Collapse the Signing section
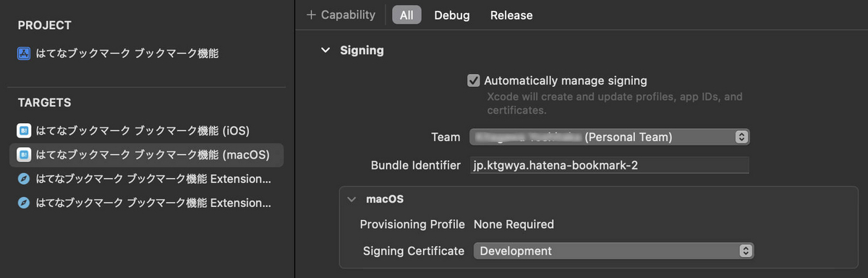Image resolution: width=868 pixels, height=278 pixels. coord(325,51)
